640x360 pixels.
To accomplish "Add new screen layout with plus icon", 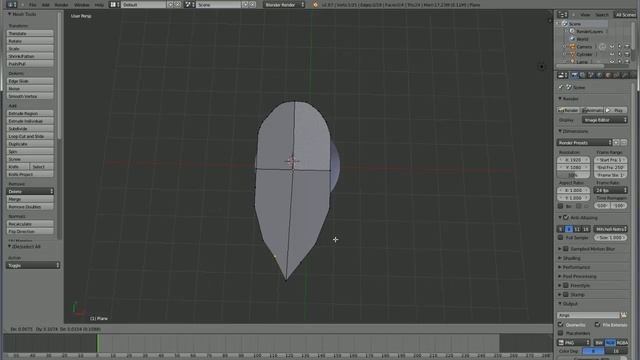I will (171, 4).
